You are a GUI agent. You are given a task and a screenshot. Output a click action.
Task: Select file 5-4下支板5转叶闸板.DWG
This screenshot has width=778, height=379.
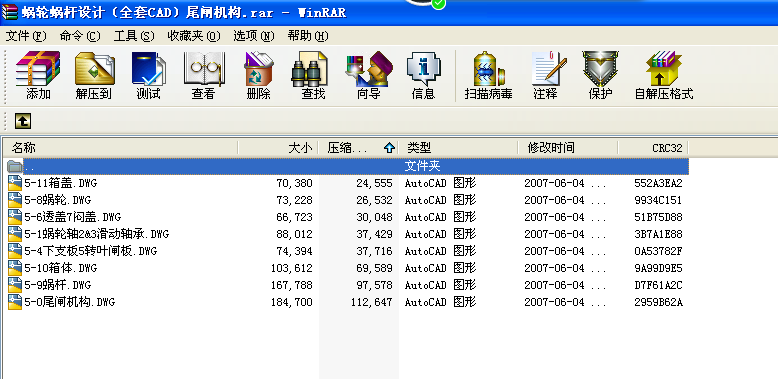click(x=91, y=251)
